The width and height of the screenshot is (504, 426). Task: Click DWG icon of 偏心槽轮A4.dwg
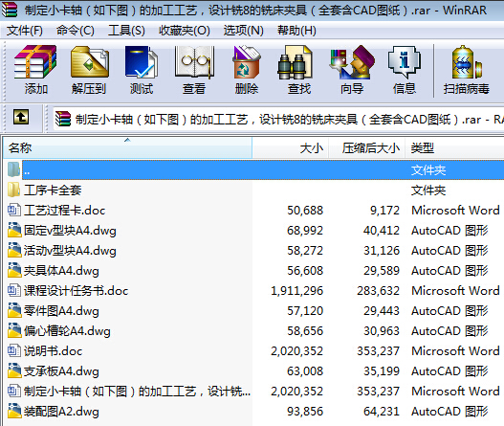click(14, 331)
